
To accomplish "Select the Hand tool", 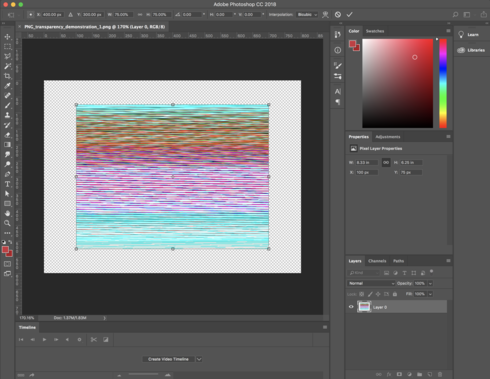I will point(7,213).
